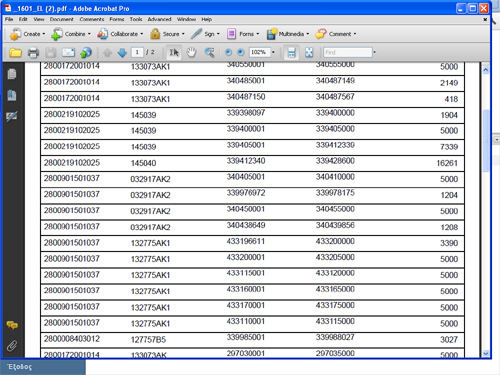Click the zoom percentage value field
500x375 pixels.
(x=259, y=52)
